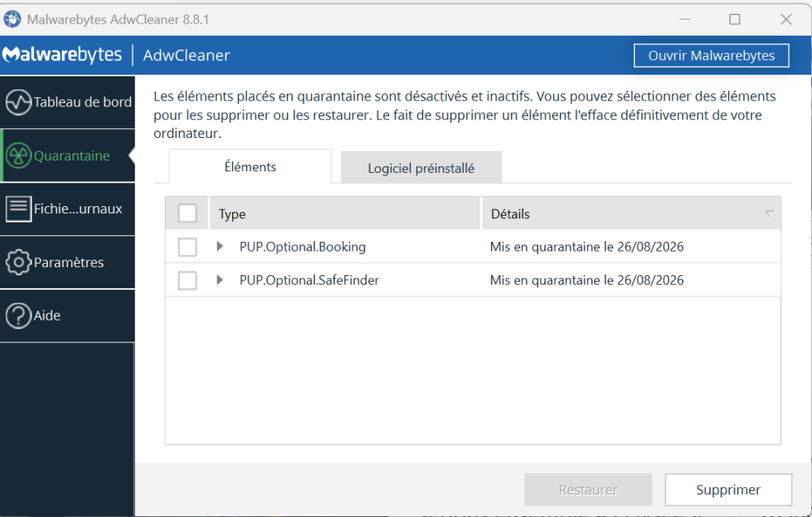This screenshot has height=517, width=812.
Task: Click the Paramètres gear icon
Action: pyautogui.click(x=19, y=262)
